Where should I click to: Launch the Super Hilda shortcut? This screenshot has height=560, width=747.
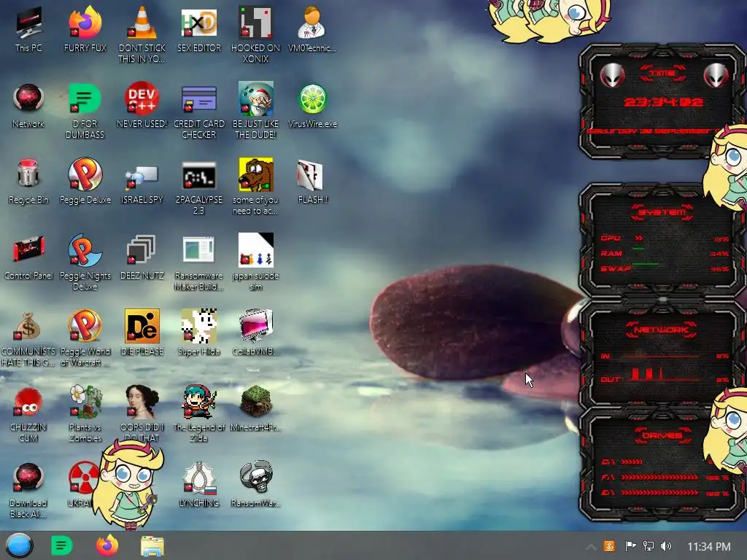pyautogui.click(x=199, y=332)
